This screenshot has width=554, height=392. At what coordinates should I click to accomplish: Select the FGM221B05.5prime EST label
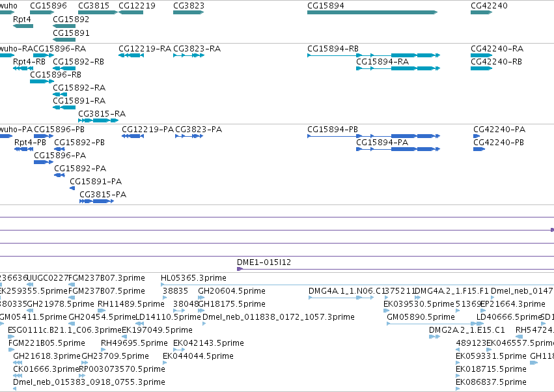click(x=47, y=343)
